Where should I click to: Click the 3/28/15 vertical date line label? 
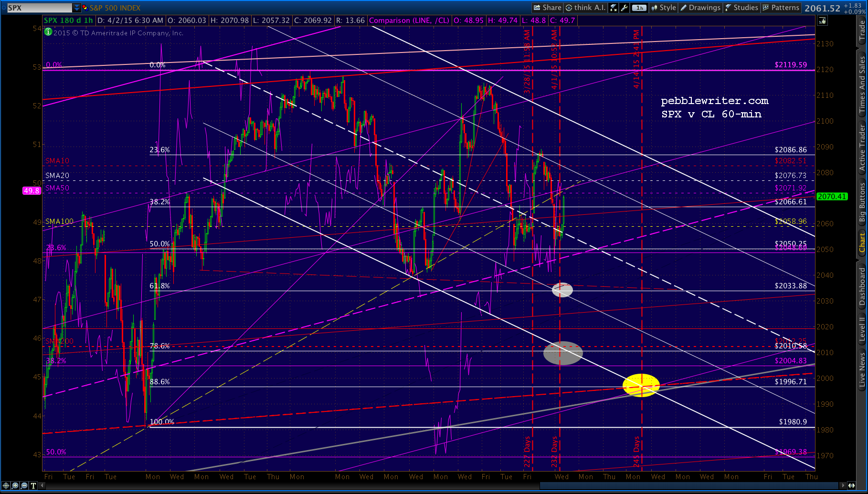tap(527, 62)
